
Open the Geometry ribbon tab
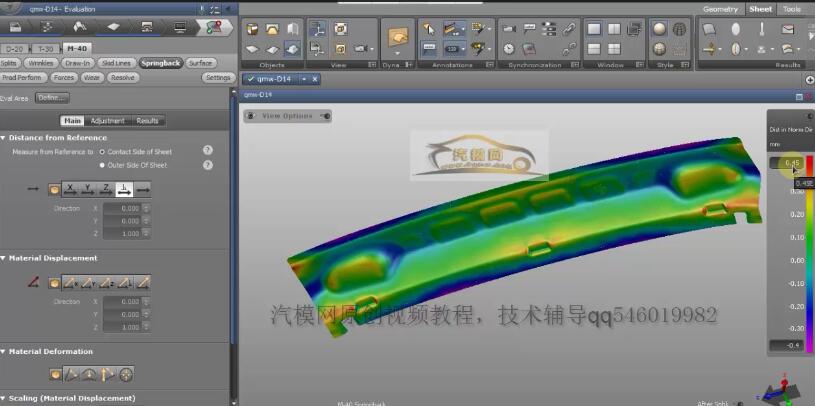(720, 9)
